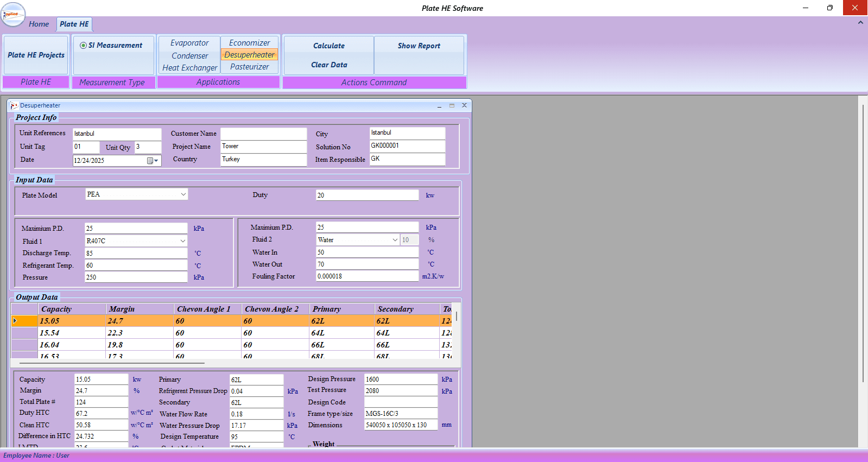
Task: Open the Date calendar picker icon
Action: click(153, 161)
